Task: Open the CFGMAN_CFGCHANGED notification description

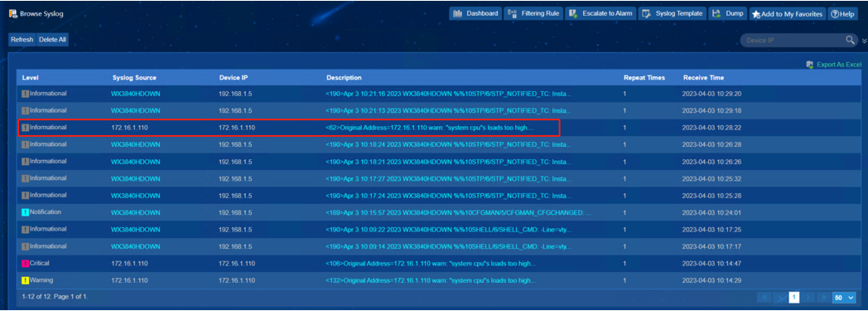Action: [458, 212]
